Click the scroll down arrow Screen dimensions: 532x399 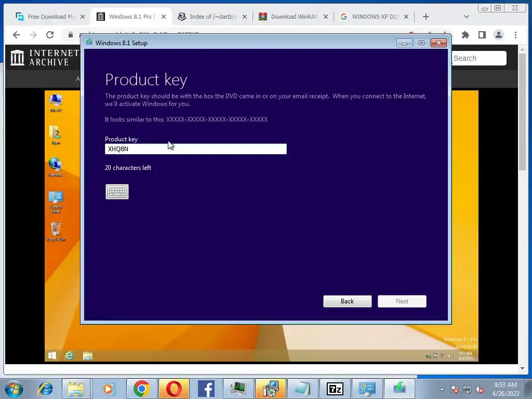tap(522, 368)
